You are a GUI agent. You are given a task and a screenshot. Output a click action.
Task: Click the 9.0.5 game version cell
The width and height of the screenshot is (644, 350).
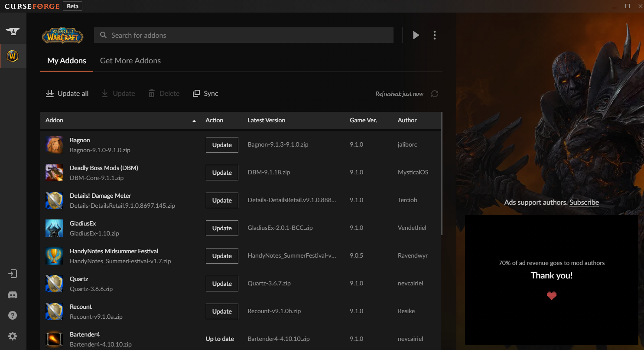click(x=357, y=255)
